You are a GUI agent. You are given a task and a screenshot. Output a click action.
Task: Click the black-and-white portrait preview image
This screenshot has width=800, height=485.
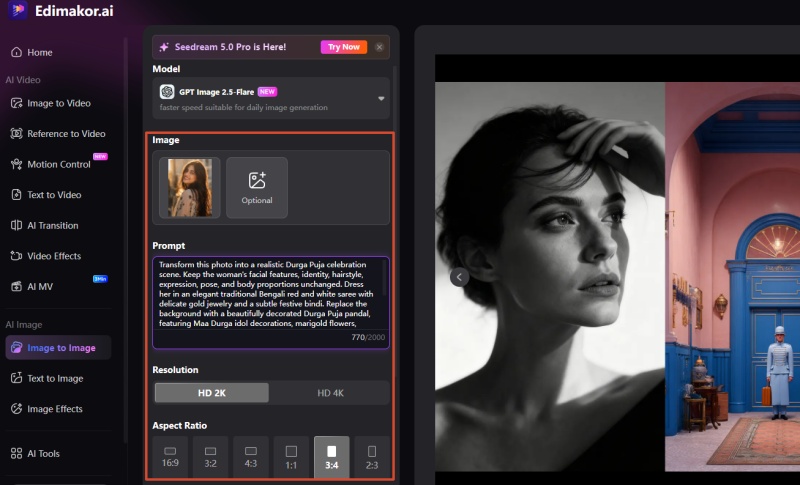point(550,276)
